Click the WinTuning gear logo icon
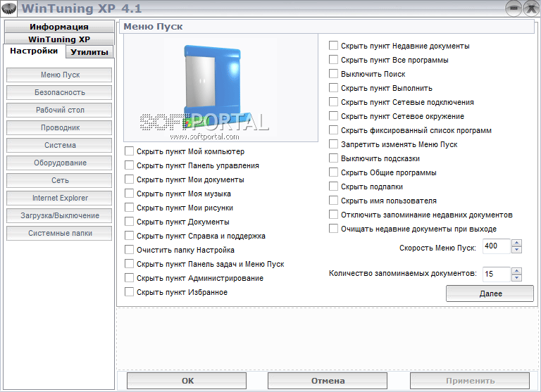Screen dimensions: 541x392 pos(9,8)
